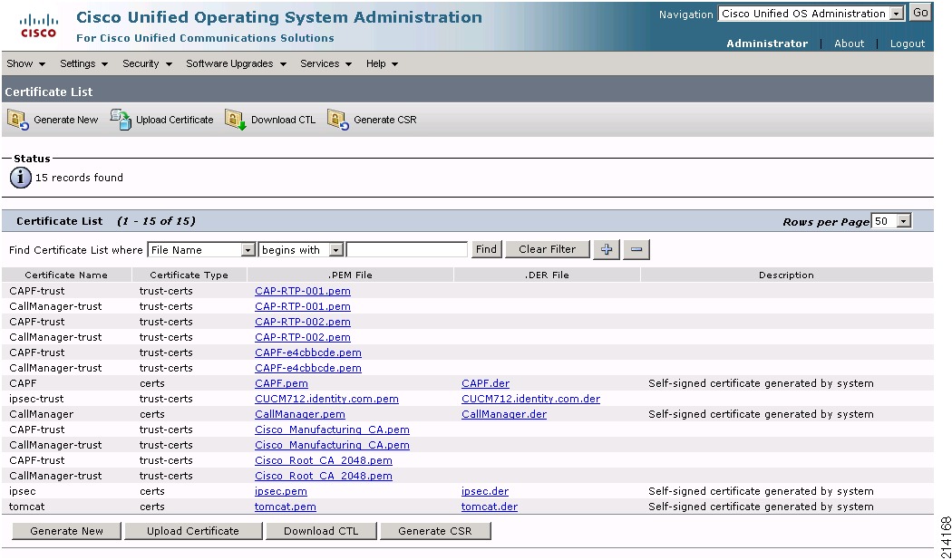Image resolution: width=952 pixels, height=560 pixels.
Task: Open the CallManager.pem link
Action: coord(300,414)
